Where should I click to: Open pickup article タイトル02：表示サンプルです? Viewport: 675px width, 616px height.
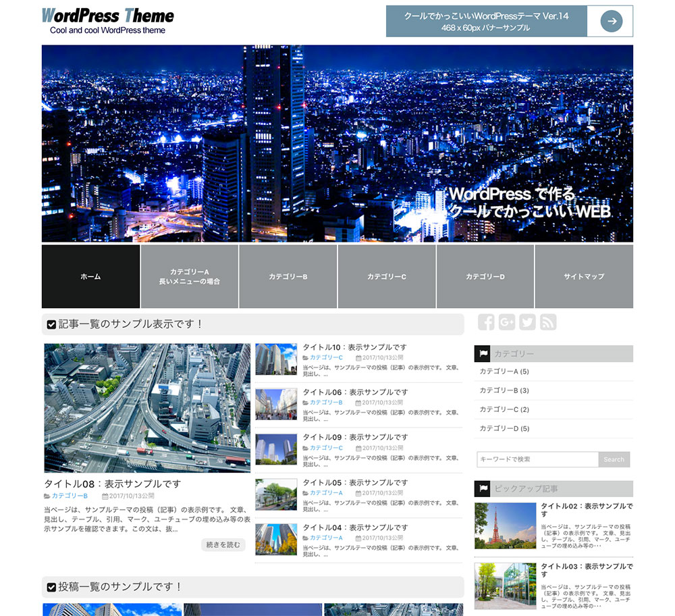coord(587,510)
